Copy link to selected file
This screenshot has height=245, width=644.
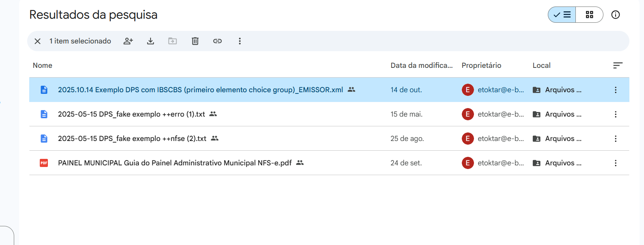[218, 41]
